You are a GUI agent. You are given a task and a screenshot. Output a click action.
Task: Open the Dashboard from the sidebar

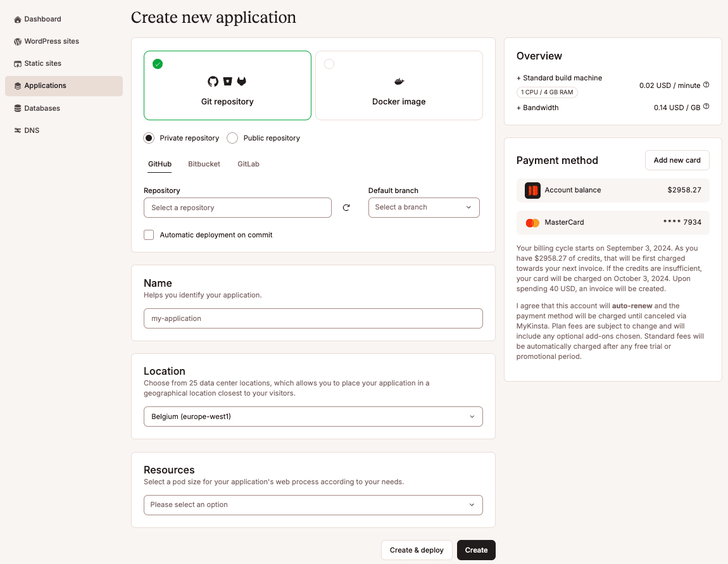(42, 19)
